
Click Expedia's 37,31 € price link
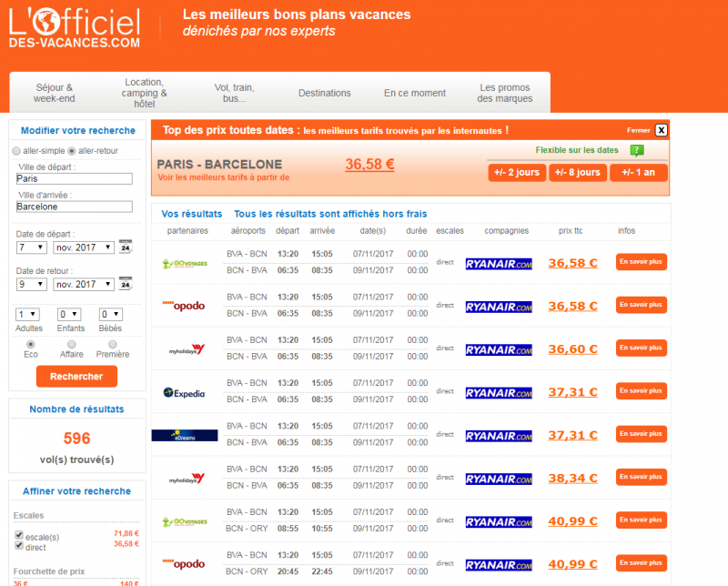572,392
